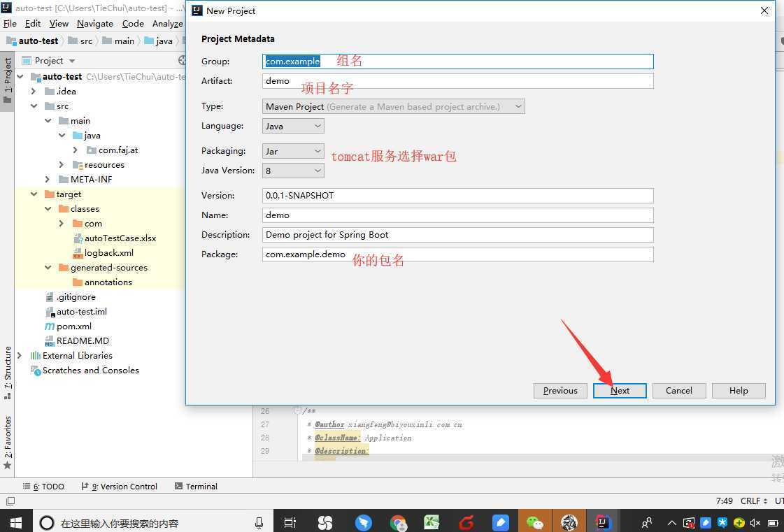This screenshot has height=532, width=784.
Task: Select autoTestCase.xlsx file
Action: coord(115,238)
